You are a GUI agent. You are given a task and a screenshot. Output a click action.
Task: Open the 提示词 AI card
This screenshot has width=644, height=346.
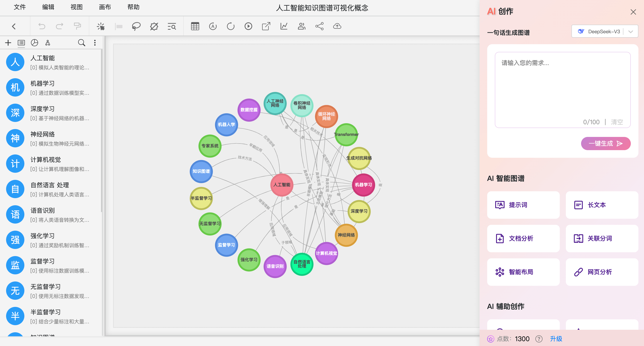tap(523, 205)
